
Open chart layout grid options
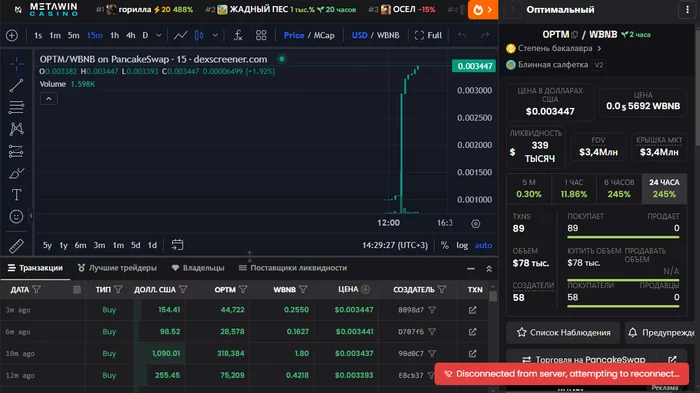point(261,35)
